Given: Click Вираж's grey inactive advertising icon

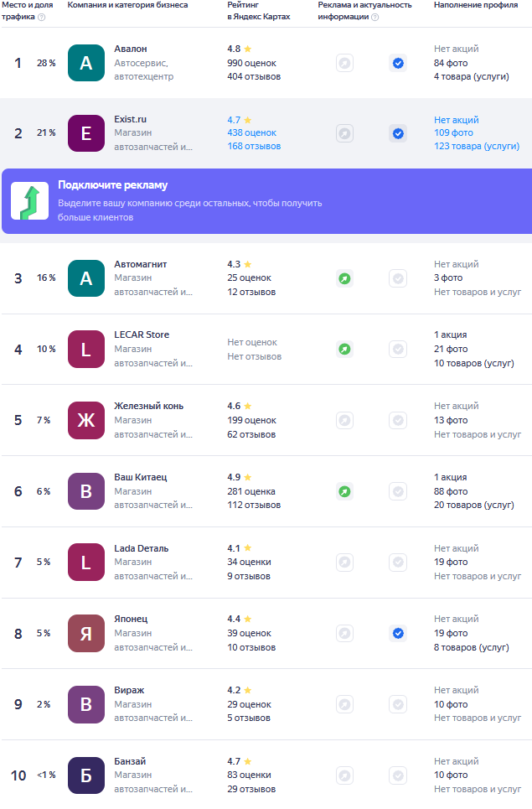Looking at the screenshot, I should pyautogui.click(x=344, y=704).
